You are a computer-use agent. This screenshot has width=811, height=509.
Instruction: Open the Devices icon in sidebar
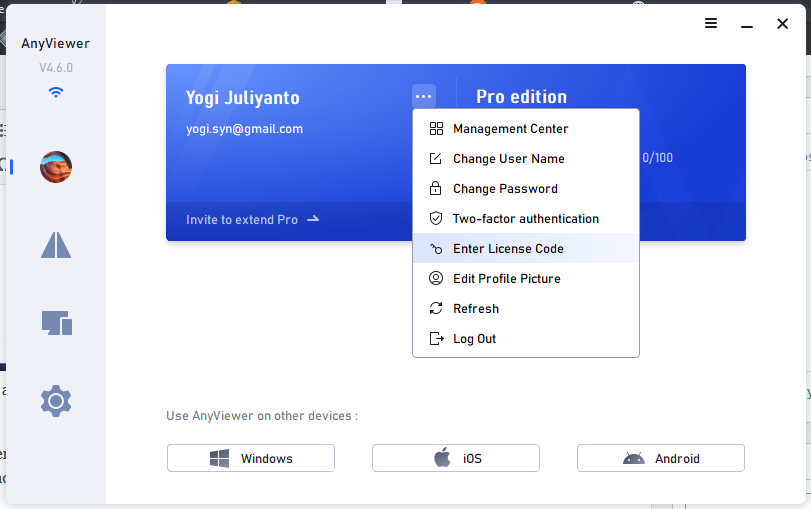(56, 323)
